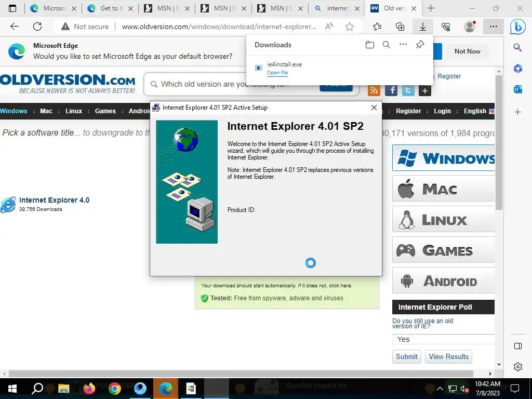Launch Chrome from the taskbar
This screenshot has width=532, height=399.
(115, 389)
